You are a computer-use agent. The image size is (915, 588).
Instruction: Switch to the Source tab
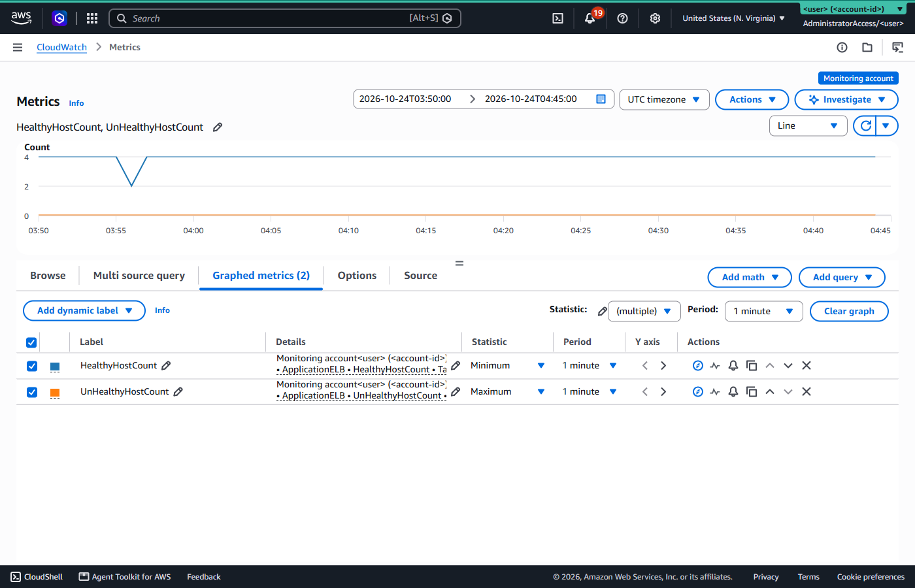(420, 276)
